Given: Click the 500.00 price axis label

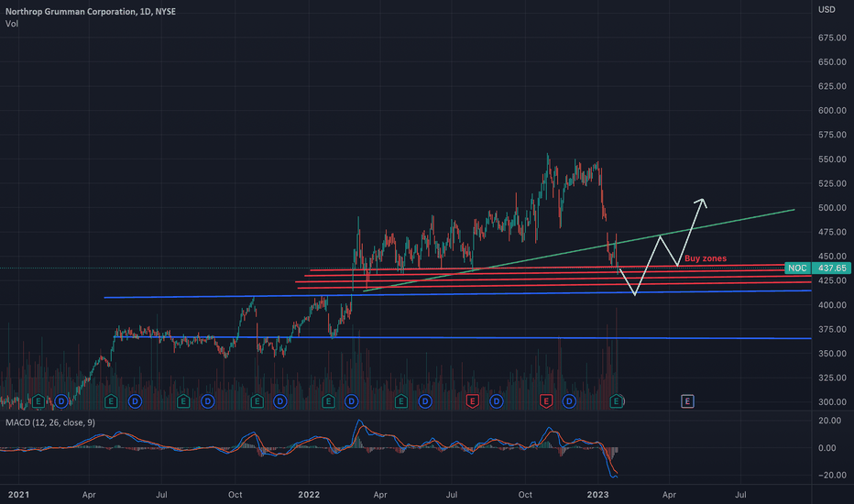Looking at the screenshot, I should click(x=832, y=208).
